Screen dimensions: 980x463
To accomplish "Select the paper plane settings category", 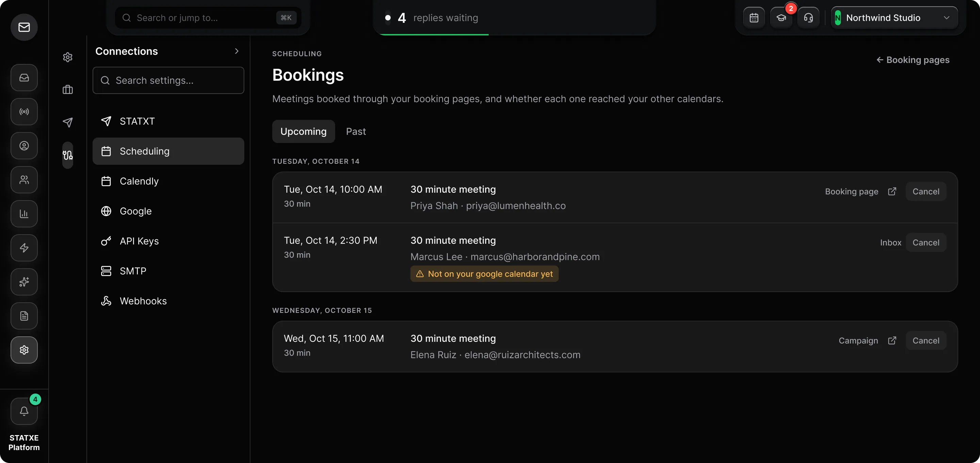I will click(68, 122).
